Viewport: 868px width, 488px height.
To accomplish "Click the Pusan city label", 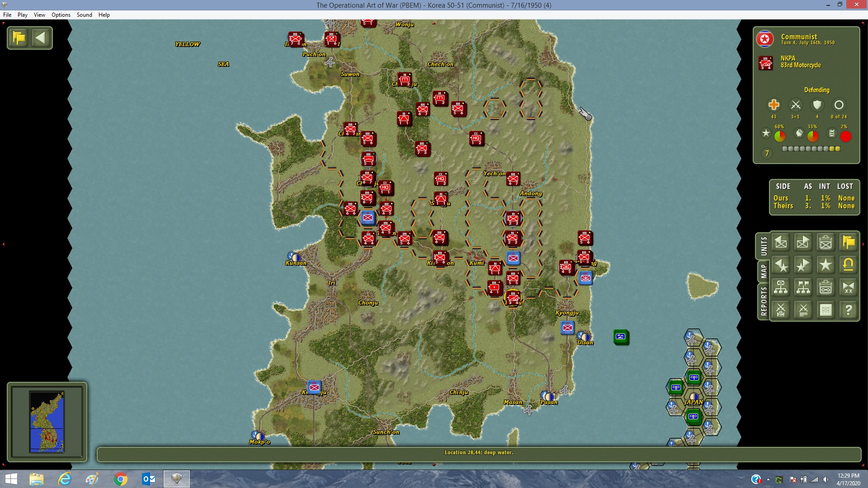I will click(549, 402).
